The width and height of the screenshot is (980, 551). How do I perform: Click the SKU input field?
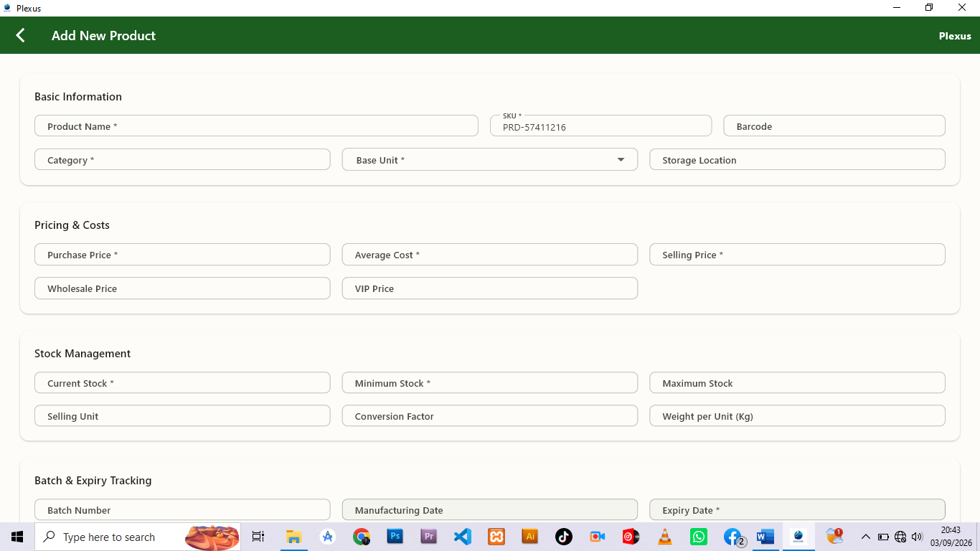[601, 126]
